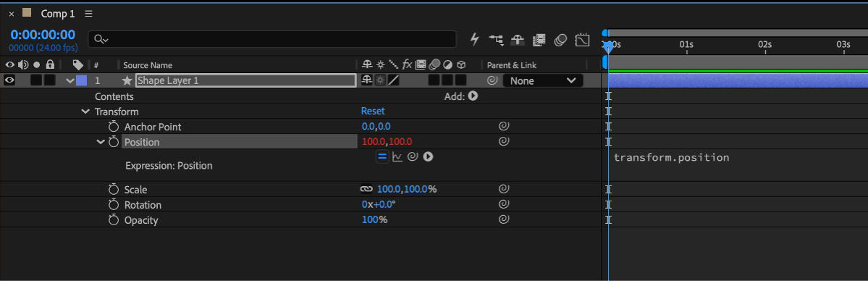The image size is (868, 281).
Task: Click the Source Name column header
Action: point(147,65)
